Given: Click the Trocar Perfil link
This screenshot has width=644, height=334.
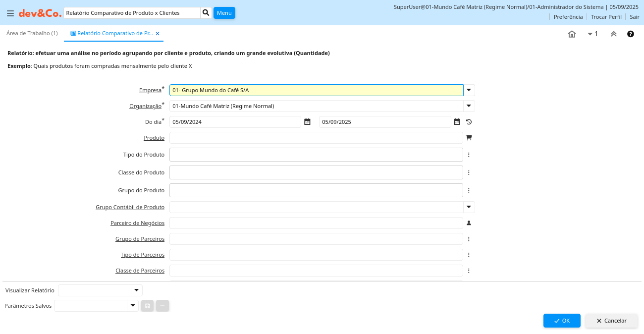Looking at the screenshot, I should pos(606,17).
